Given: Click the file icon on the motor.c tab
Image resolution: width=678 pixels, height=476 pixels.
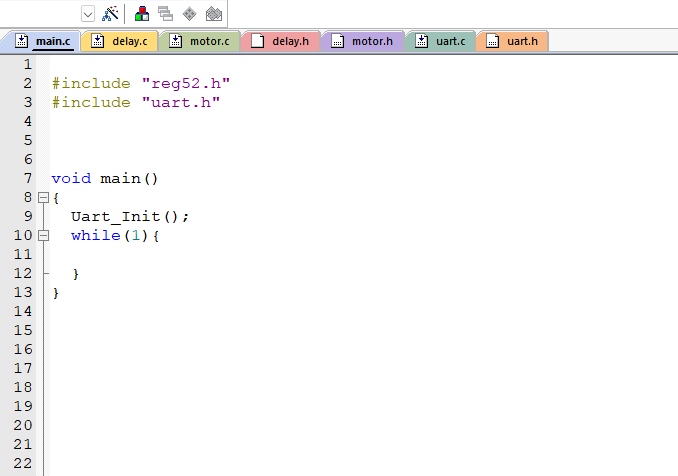Looking at the screenshot, I should [175, 41].
